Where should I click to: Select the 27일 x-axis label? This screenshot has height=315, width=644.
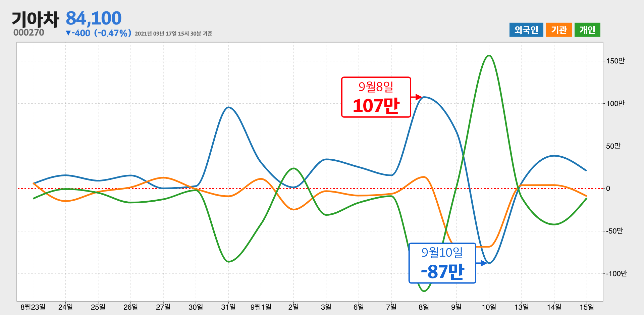pyautogui.click(x=163, y=307)
